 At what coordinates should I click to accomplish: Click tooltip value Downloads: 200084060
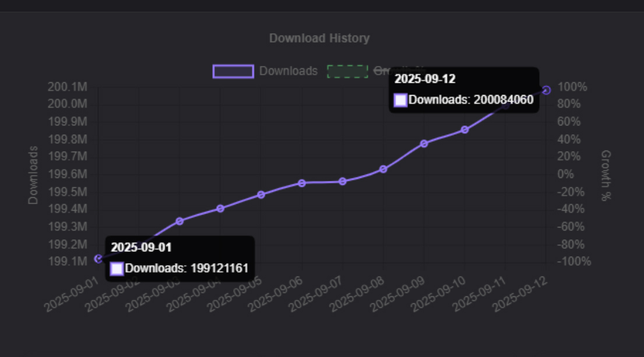coord(471,100)
